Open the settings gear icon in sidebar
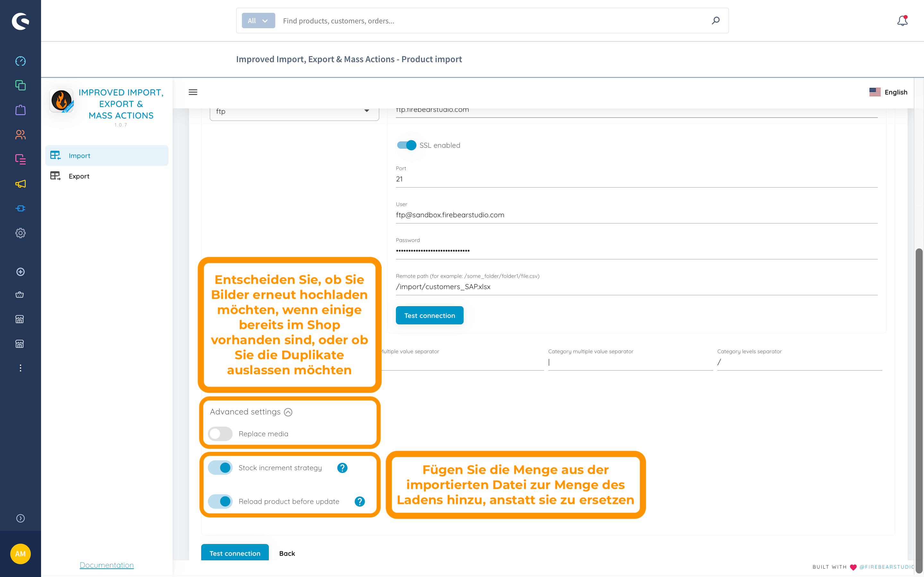Image resolution: width=924 pixels, height=577 pixels. (20, 233)
